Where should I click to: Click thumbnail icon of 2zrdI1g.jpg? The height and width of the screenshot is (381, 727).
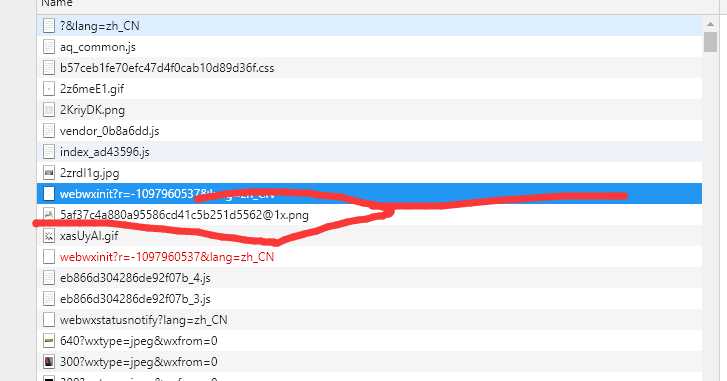coord(49,173)
